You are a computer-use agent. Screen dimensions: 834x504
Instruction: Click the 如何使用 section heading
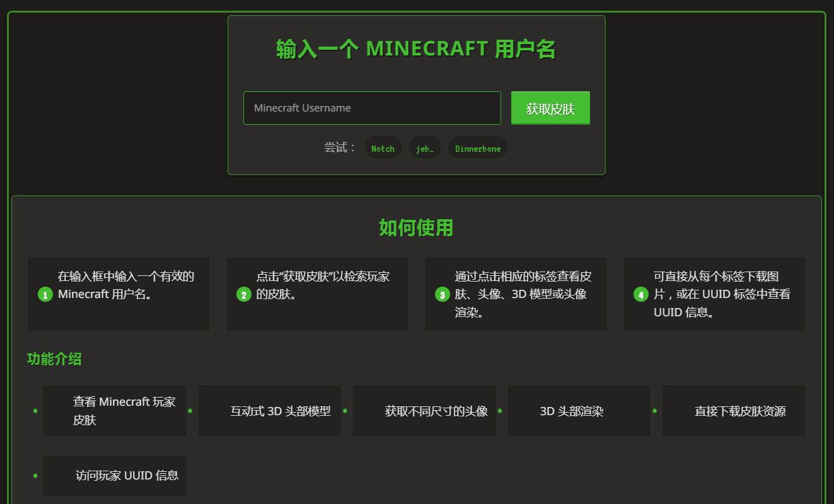pos(415,228)
